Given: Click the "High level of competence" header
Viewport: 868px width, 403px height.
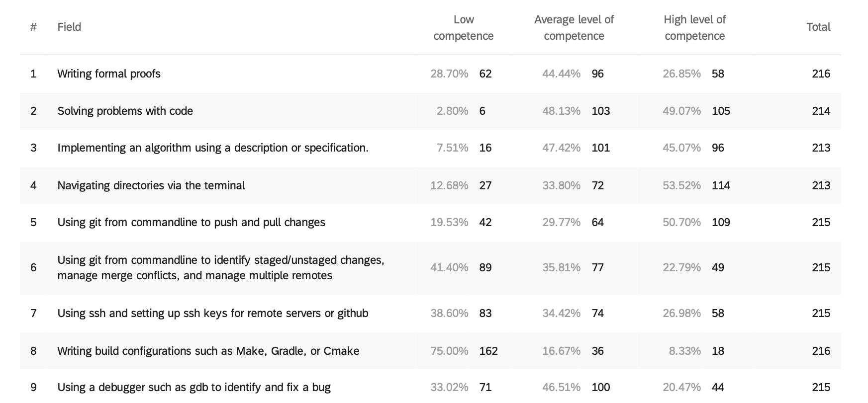Looking at the screenshot, I should [694, 28].
